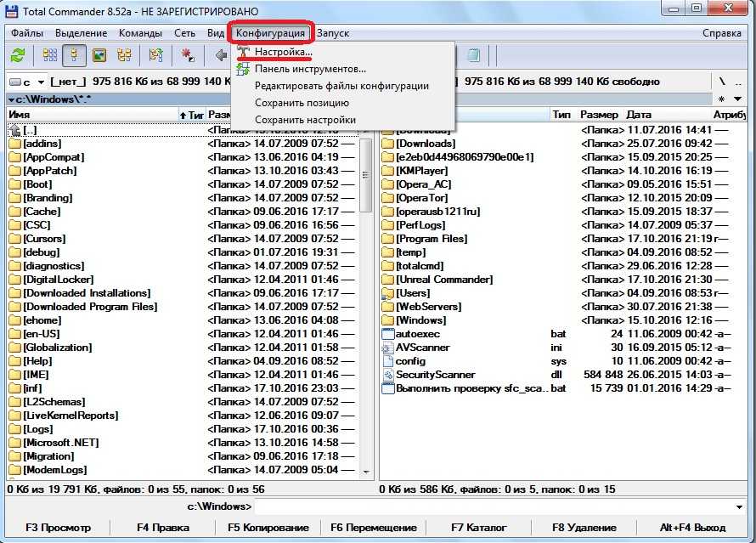Open the Справка help menu
This screenshot has width=756, height=543.
(721, 32)
